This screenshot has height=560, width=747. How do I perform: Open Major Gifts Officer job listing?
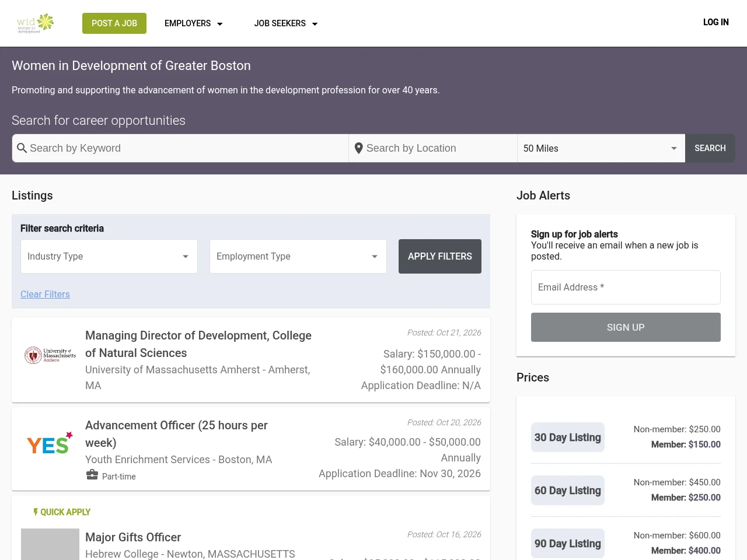(x=133, y=537)
